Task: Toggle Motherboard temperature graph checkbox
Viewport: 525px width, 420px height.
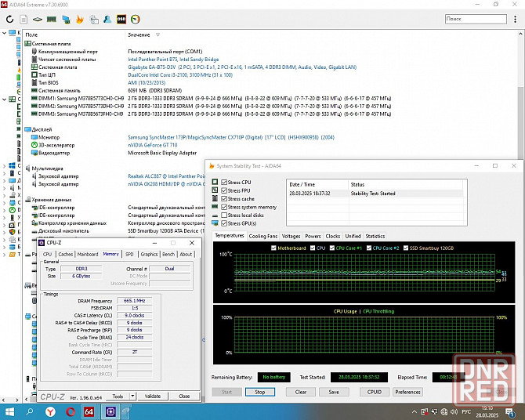Action: [273, 248]
